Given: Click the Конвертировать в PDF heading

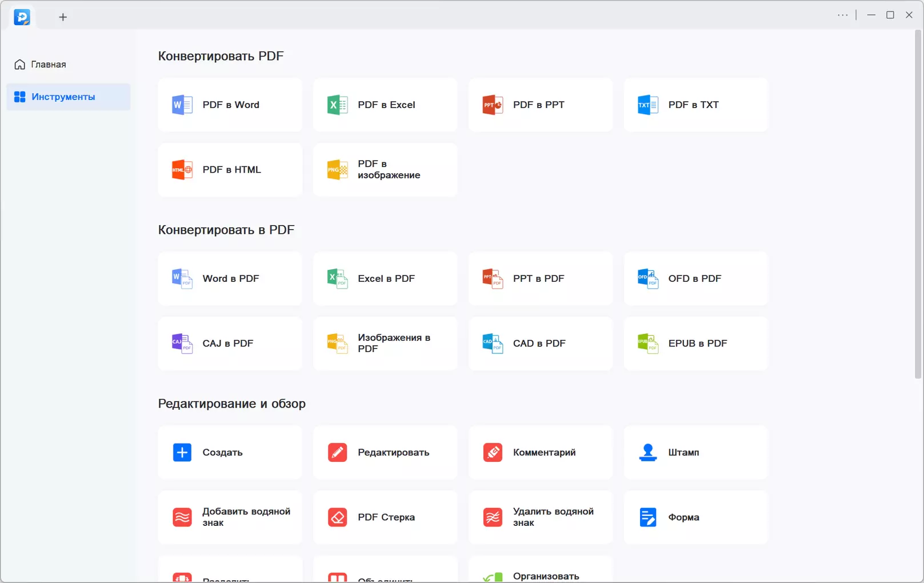Looking at the screenshot, I should 226,230.
